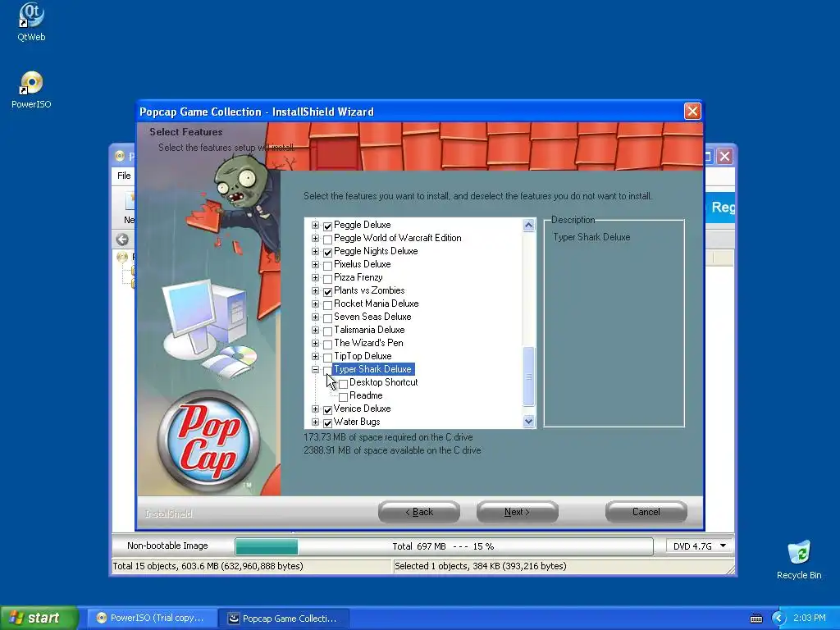Uncheck the Peggle Nights Deluxe checkbox
The width and height of the screenshot is (840, 630).
pos(328,252)
